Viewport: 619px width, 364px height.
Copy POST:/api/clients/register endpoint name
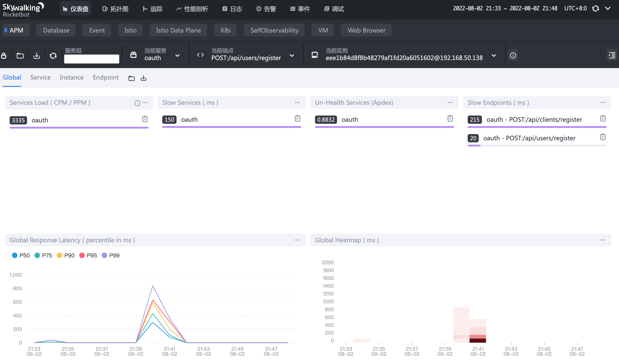pyautogui.click(x=603, y=118)
